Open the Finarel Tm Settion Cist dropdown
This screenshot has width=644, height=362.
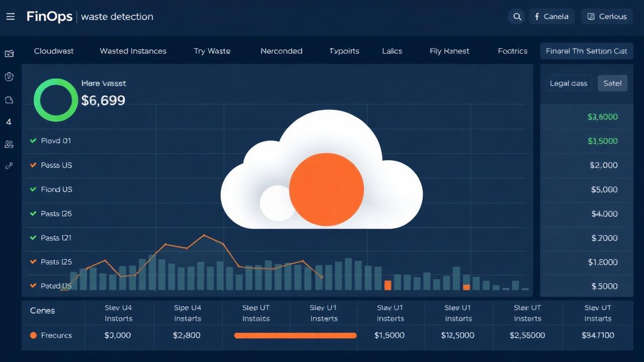point(586,51)
